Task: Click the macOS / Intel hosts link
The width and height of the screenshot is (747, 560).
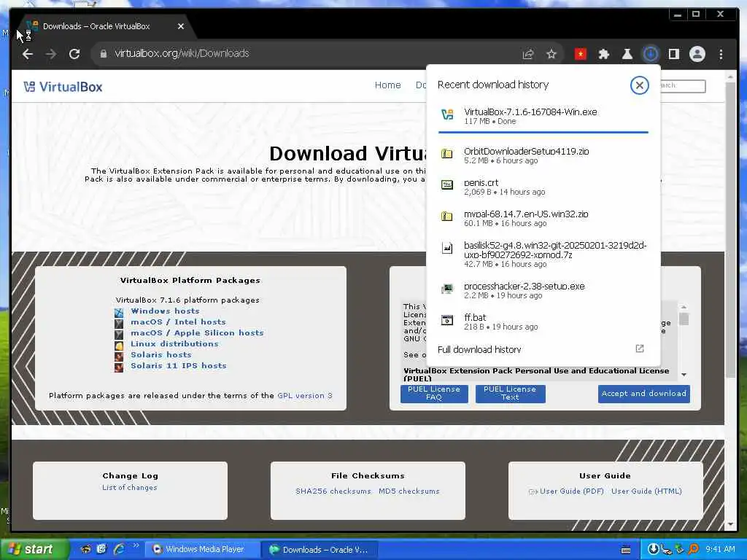Action: (178, 322)
